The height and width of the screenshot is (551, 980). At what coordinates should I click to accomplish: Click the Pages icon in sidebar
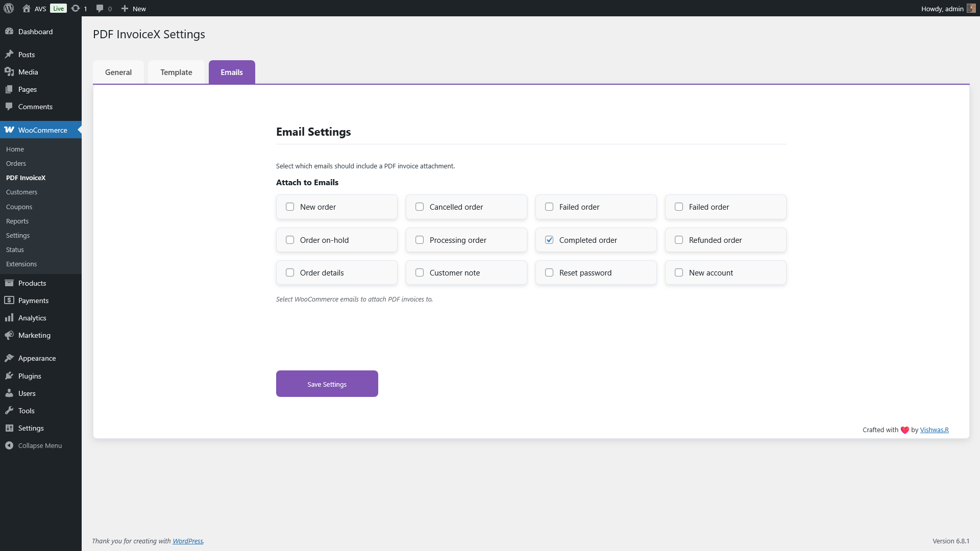9,89
